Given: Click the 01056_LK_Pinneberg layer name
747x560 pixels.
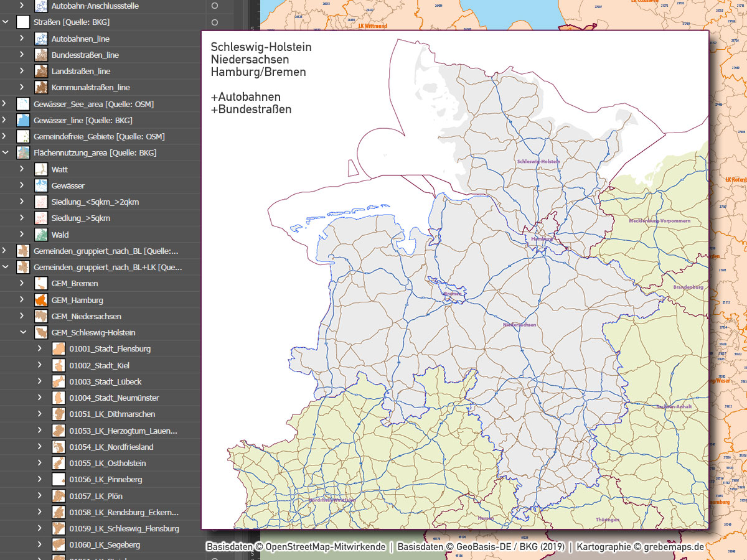Looking at the screenshot, I should [x=106, y=479].
